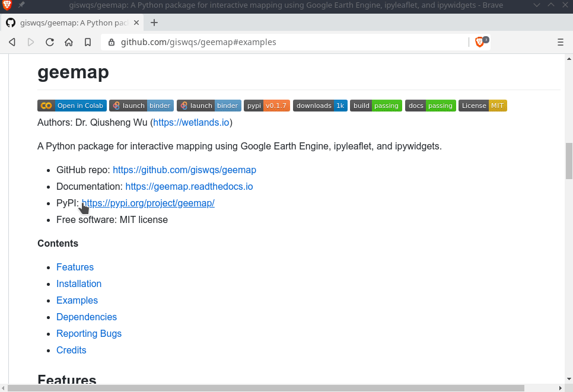Click the Brave logo in title bar

click(7, 5)
